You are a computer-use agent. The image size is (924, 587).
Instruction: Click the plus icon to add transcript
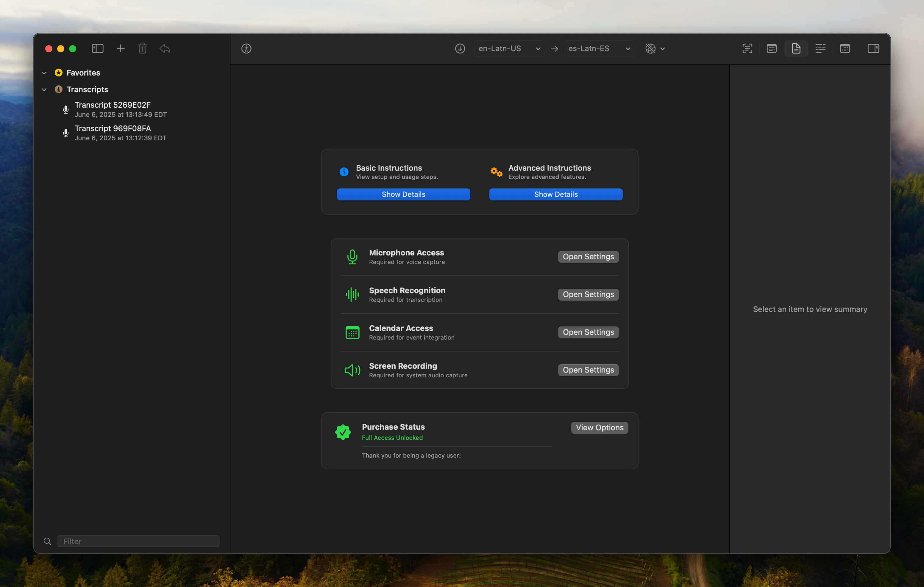(121, 49)
